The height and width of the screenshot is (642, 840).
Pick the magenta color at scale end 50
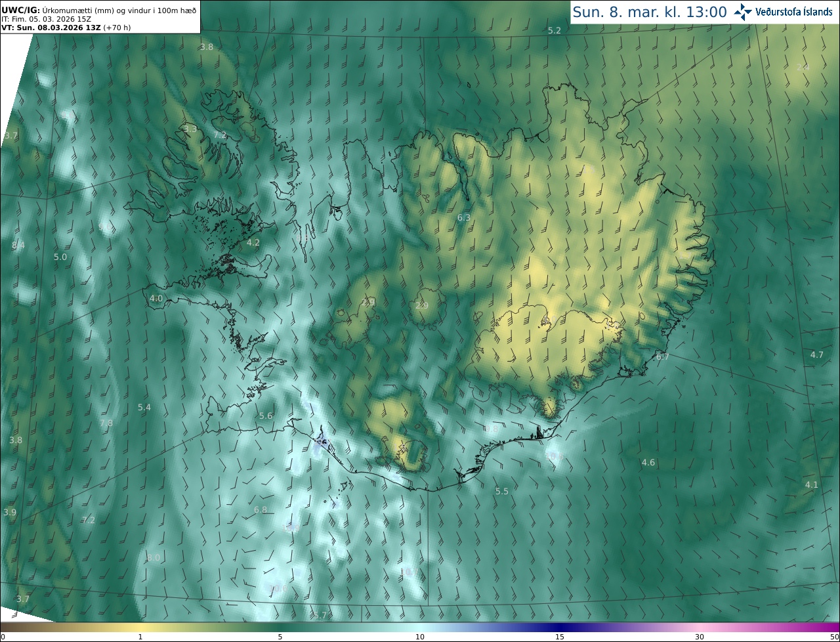pyautogui.click(x=835, y=628)
